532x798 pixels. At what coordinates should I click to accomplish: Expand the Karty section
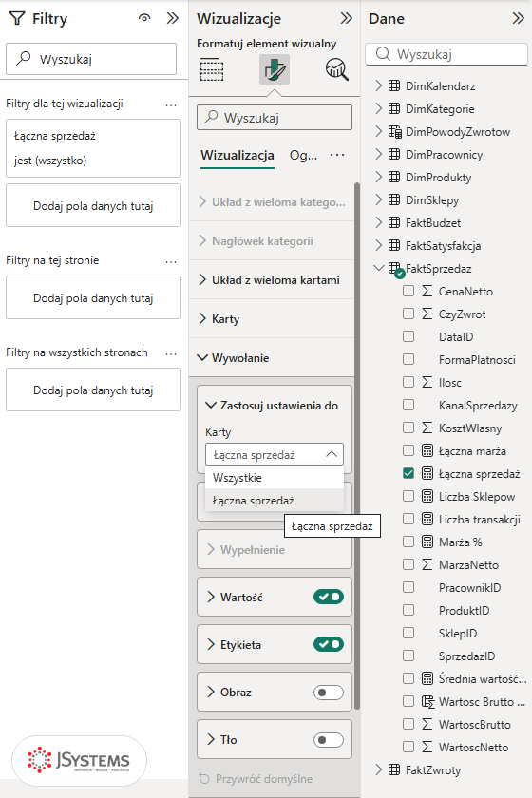click(272, 318)
